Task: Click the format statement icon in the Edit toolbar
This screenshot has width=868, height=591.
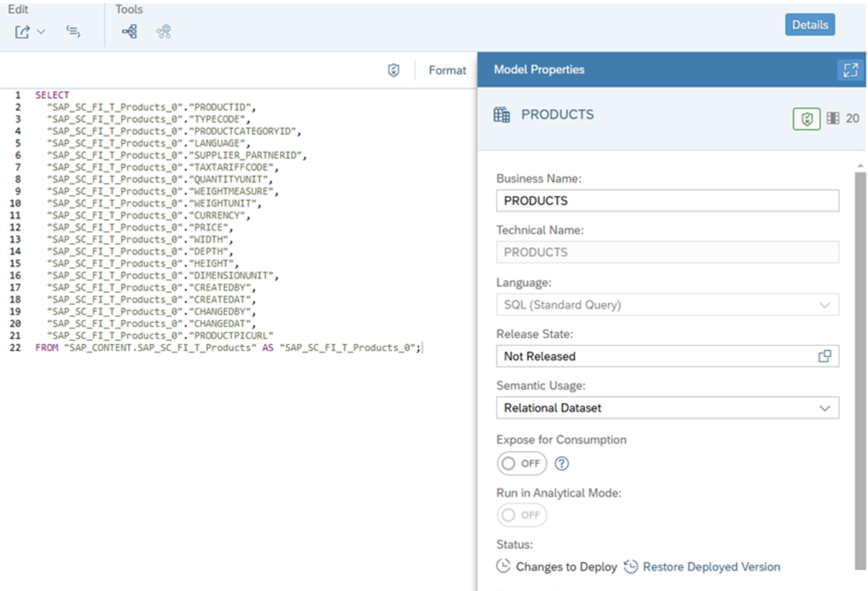Action: 73,31
